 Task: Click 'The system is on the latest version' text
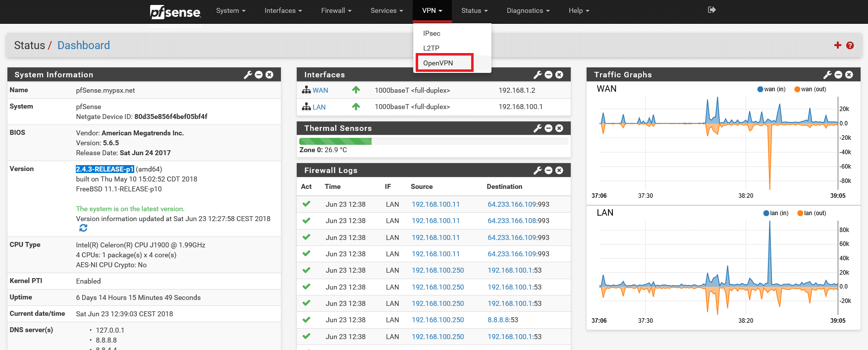130,209
